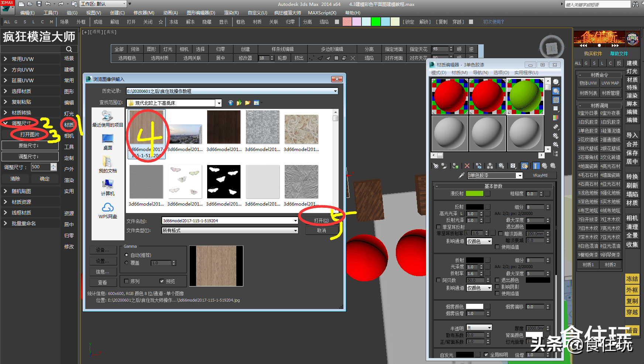The image size is (644, 364).
Task: Open 模式(D) menu in material editor
Action: 438,73
